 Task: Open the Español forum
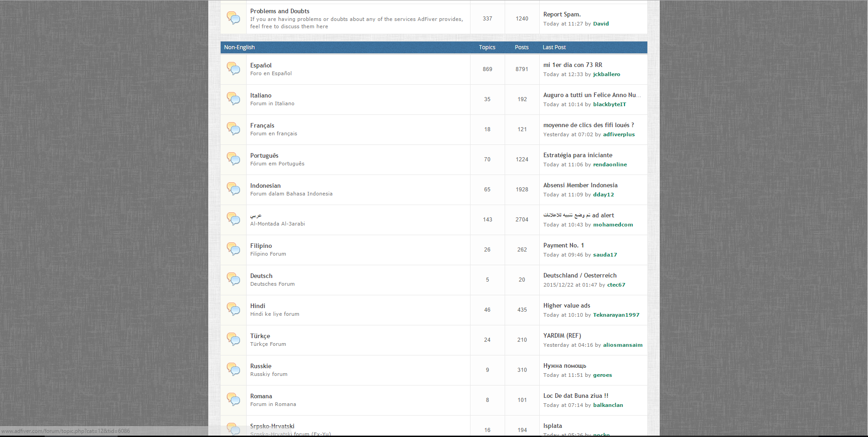coord(261,65)
